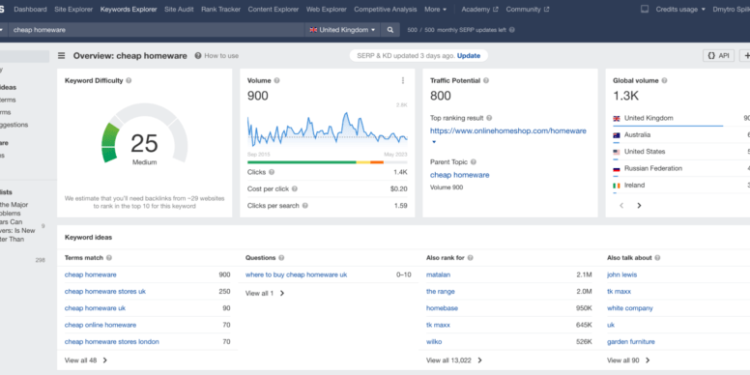Open Competitive Analysis
The height and width of the screenshot is (375, 750).
pos(386,9)
